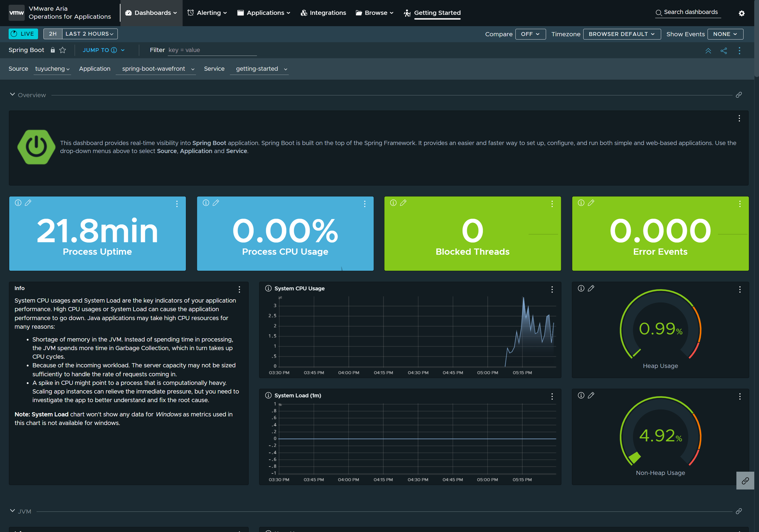Open the Alerting menu

tap(207, 13)
